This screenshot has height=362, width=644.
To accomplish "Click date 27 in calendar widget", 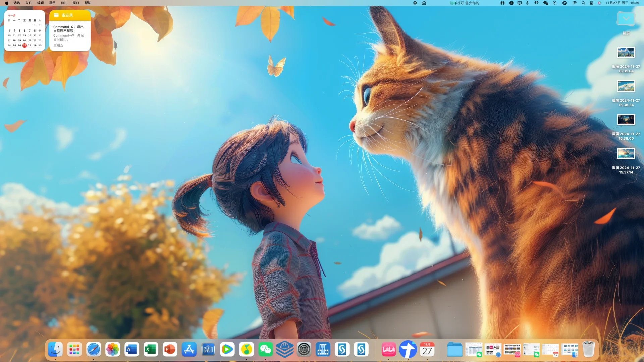I will 24,45.
